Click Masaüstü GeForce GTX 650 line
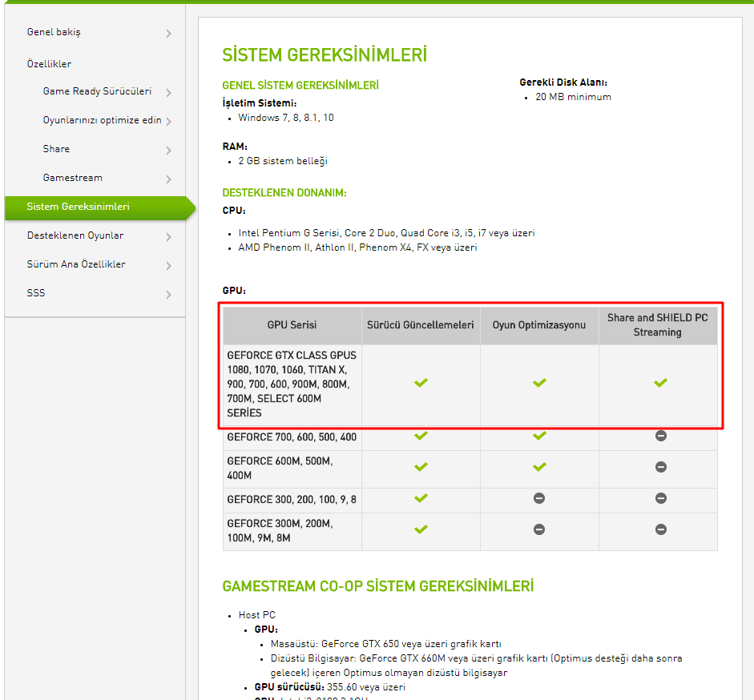The image size is (754, 700). pos(385,644)
